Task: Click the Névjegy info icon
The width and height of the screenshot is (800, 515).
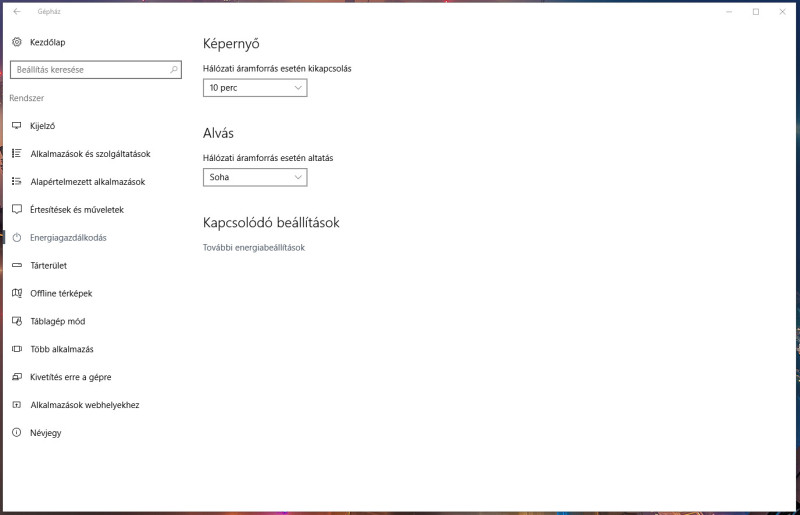Action: [x=17, y=432]
